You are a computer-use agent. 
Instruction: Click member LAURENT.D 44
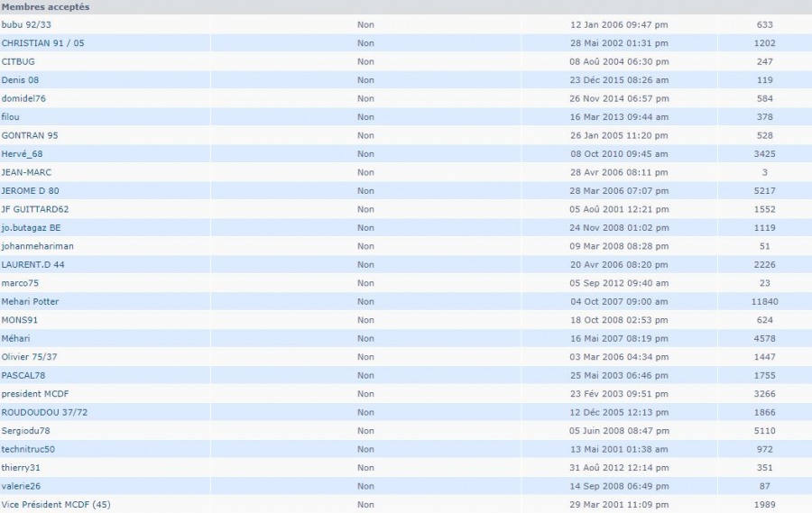[x=32, y=265]
